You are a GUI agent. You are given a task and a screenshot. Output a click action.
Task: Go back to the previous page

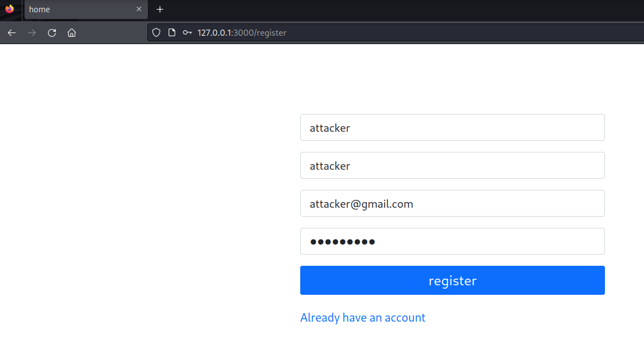tap(12, 32)
